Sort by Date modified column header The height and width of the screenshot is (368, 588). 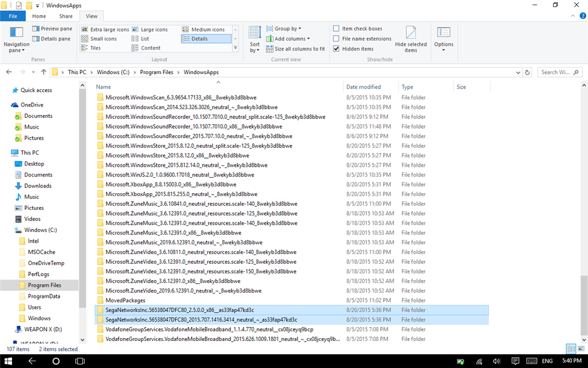pyautogui.click(x=371, y=87)
